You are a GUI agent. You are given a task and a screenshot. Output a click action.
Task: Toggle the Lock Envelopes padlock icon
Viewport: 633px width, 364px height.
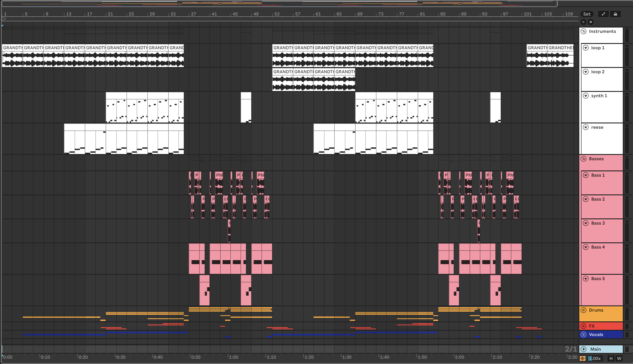tap(615, 14)
